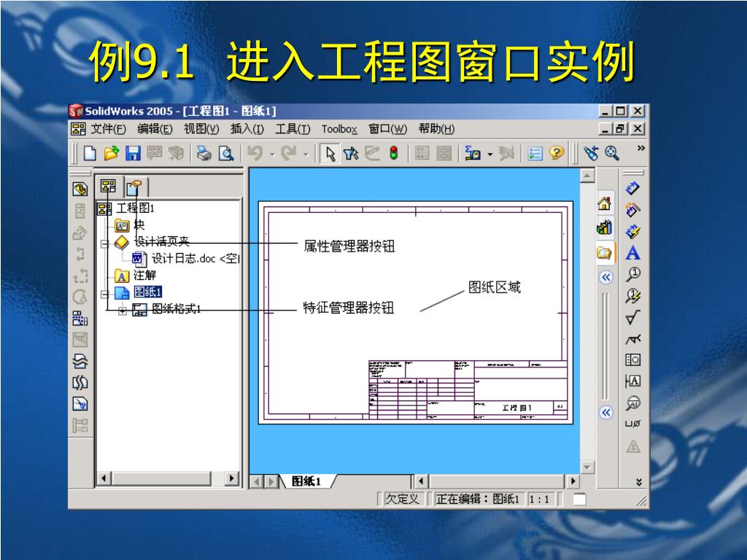The width and height of the screenshot is (747, 560).
Task: Print the drawing using the printer icon
Action: pyautogui.click(x=204, y=153)
